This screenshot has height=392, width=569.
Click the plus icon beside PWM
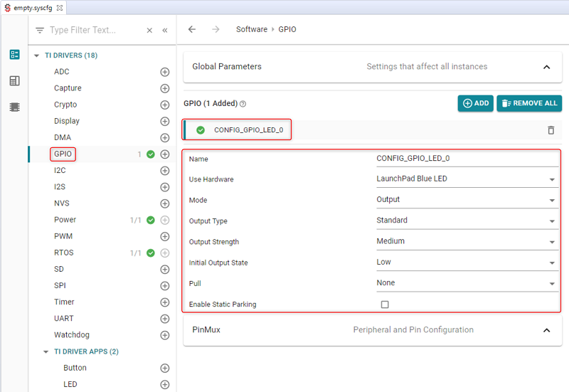pos(165,236)
